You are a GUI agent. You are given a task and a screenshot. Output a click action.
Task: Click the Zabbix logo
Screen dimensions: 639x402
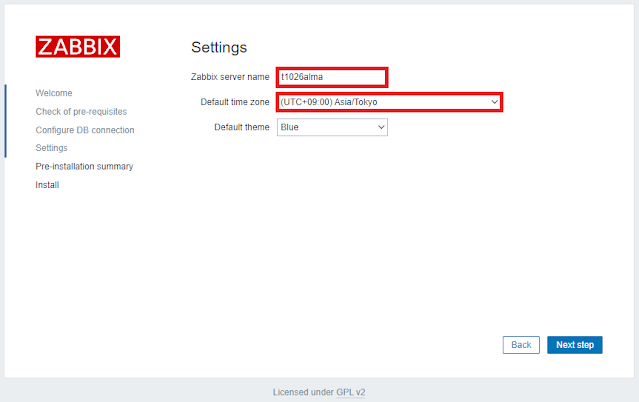click(77, 46)
